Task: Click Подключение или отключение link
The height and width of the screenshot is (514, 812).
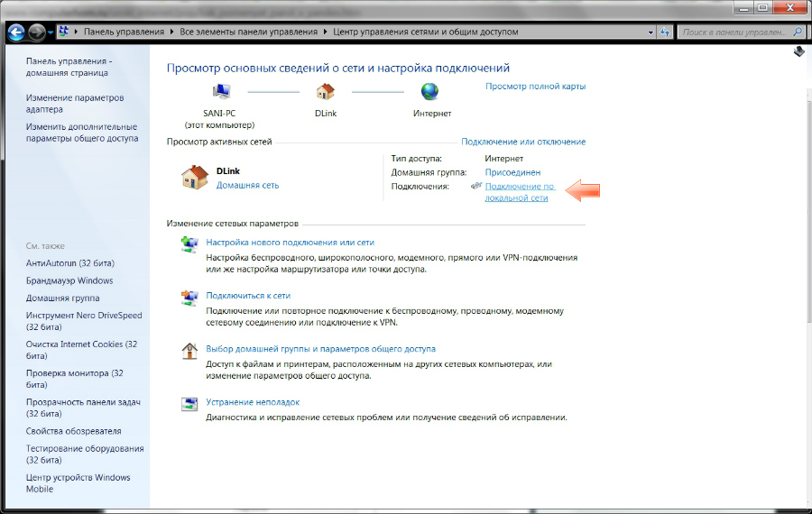Action: (x=523, y=142)
